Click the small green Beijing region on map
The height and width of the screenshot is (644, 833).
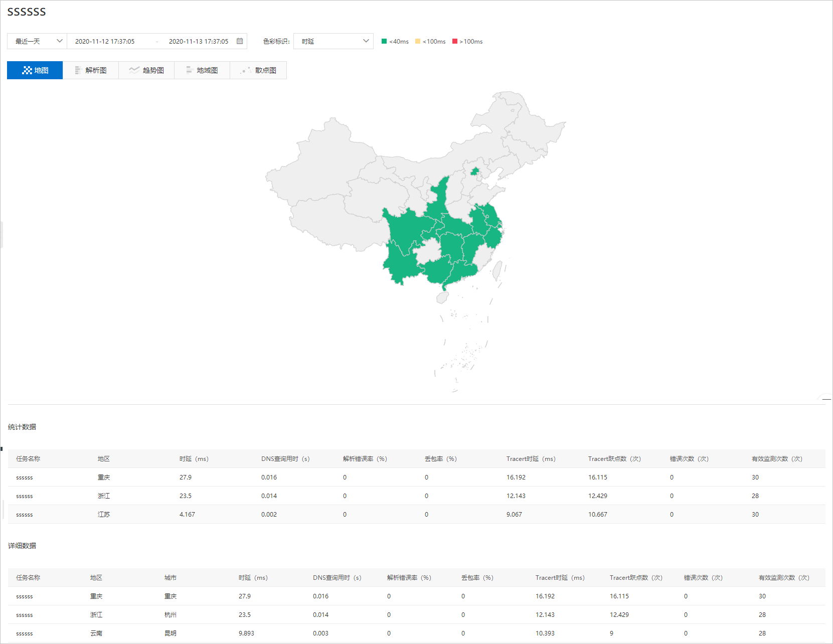click(474, 172)
